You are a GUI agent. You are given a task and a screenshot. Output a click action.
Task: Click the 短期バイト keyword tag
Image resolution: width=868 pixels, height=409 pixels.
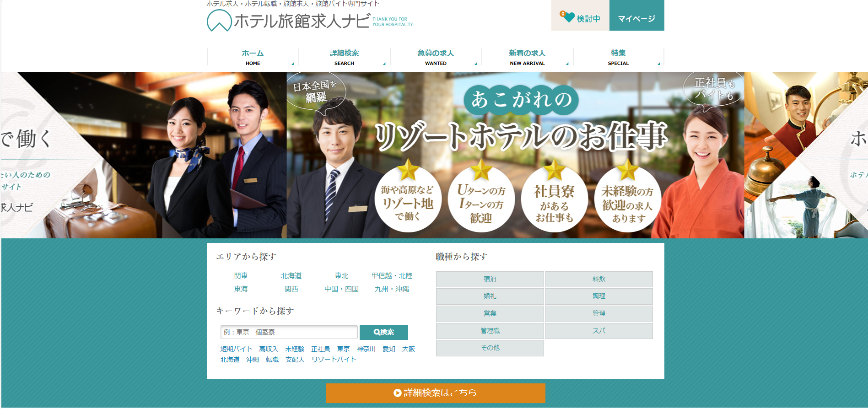(236, 349)
